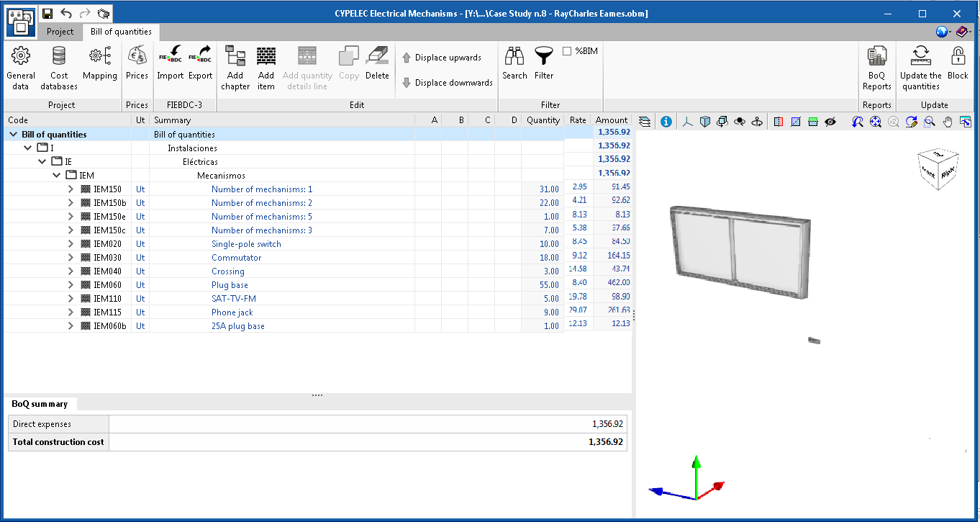Enable the %BIM checkbox
The image size is (980, 522).
tap(568, 50)
